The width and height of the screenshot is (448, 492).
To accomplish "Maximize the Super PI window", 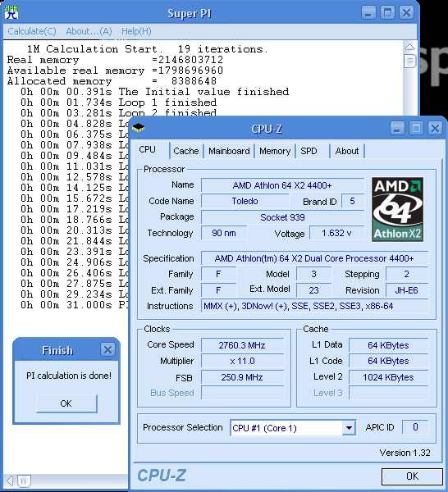I will click(x=387, y=13).
